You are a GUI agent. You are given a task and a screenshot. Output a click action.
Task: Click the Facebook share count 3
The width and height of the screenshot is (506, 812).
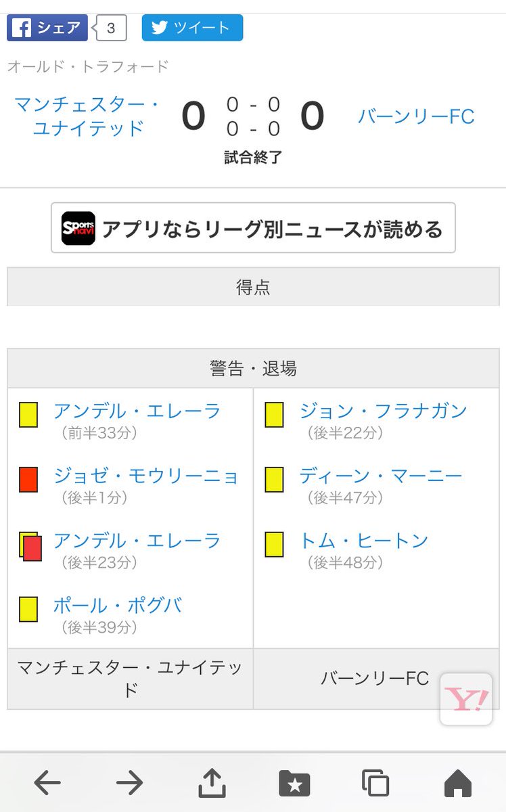(111, 28)
